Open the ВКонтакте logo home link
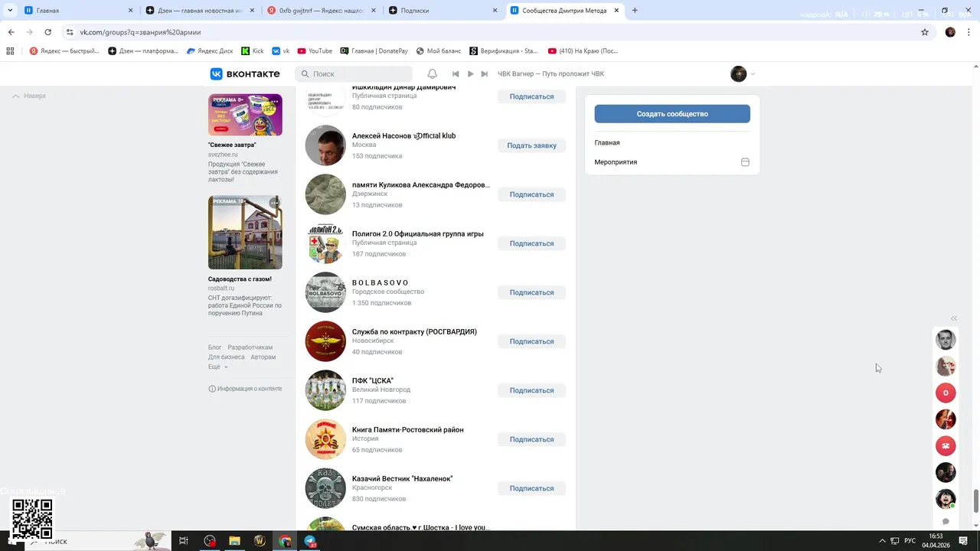This screenshot has height=551, width=980. coord(245,74)
